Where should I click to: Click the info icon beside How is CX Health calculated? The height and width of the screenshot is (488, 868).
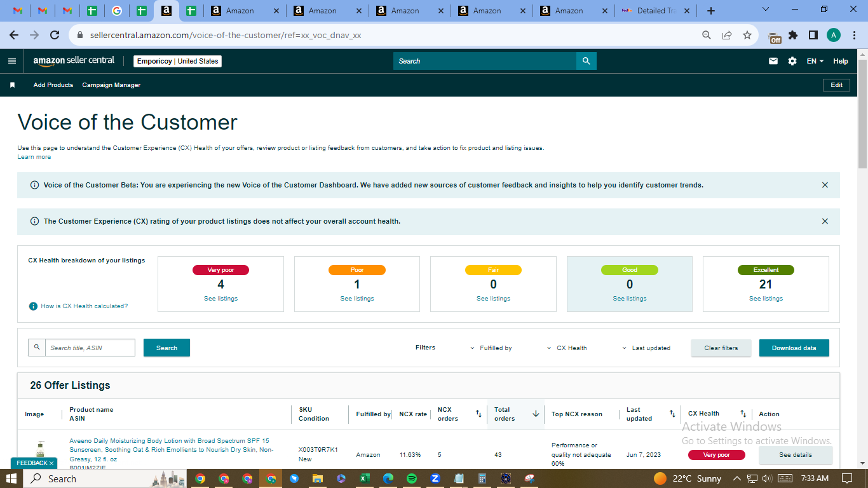(x=33, y=306)
